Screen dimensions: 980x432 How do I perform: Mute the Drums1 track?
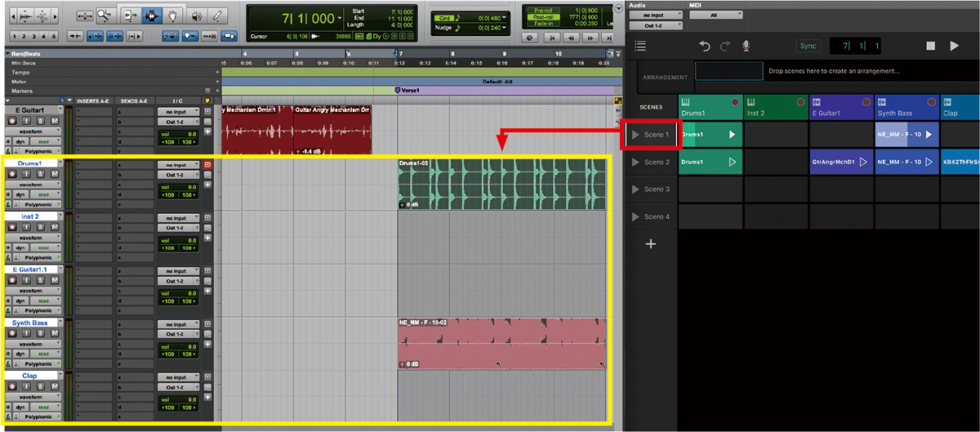point(55,174)
